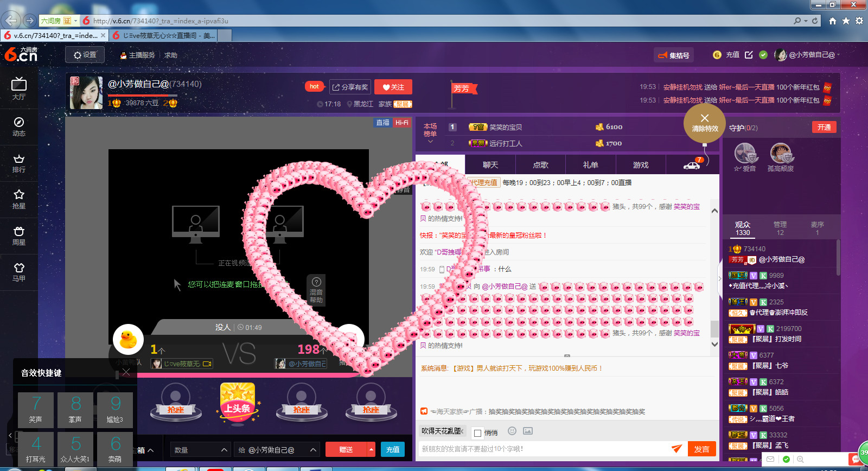Click the mail envelope icon at bottom right
Viewport: 868px width, 471px height.
click(x=770, y=459)
